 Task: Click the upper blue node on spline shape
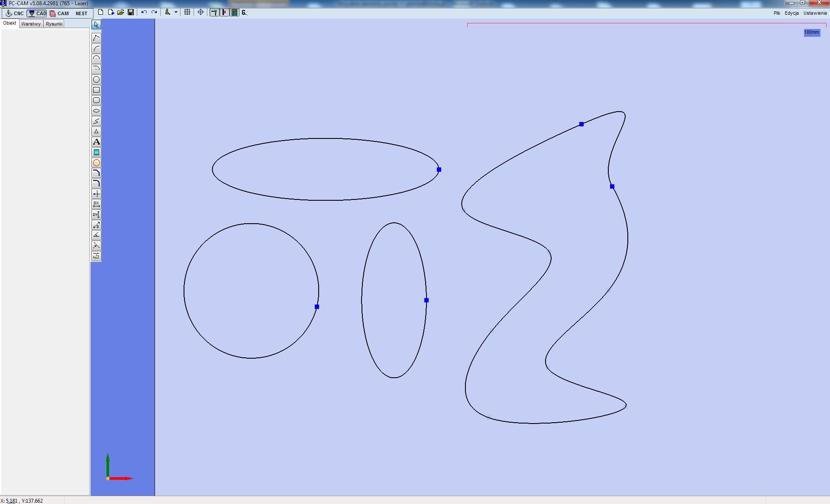[581, 124]
